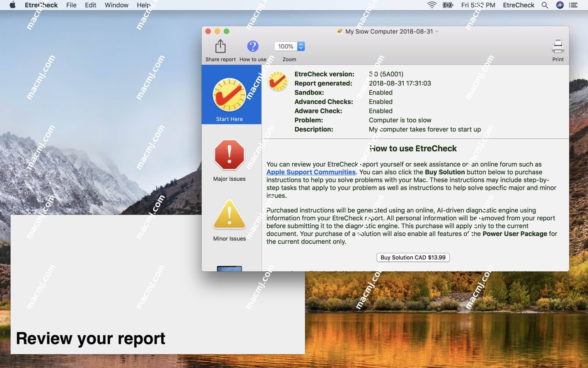Click the How to use icon
Screen dimensions: 588x368
tap(252, 46)
